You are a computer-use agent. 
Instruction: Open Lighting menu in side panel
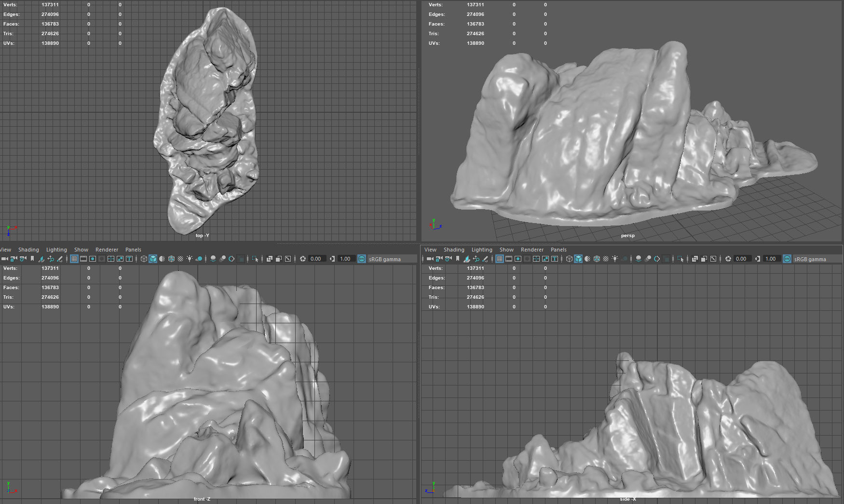[482, 250]
